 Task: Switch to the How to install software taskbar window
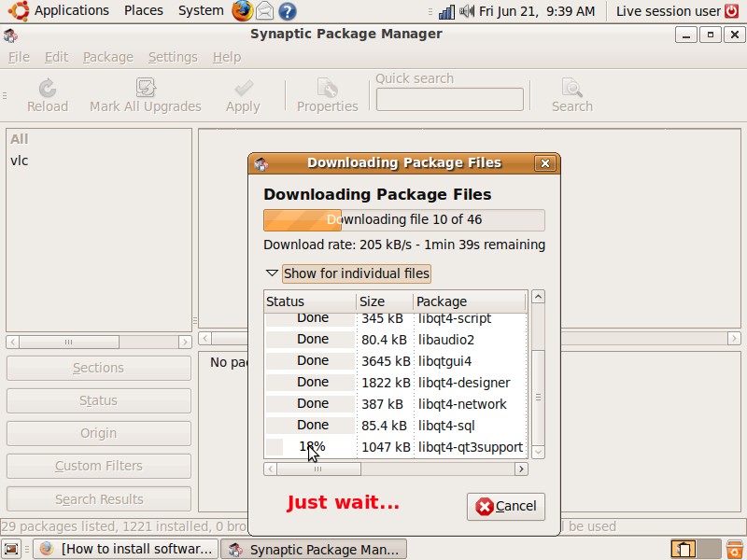(x=126, y=549)
